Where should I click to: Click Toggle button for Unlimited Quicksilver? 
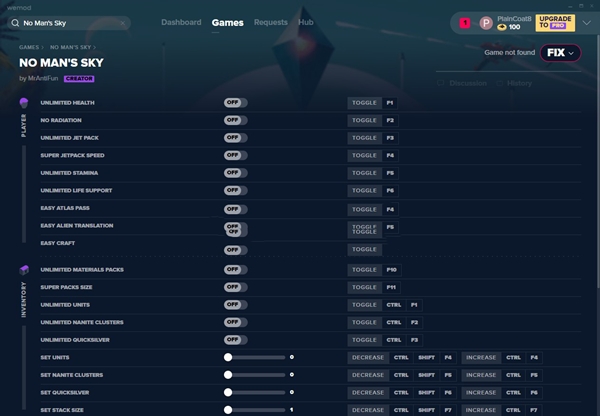(364, 340)
